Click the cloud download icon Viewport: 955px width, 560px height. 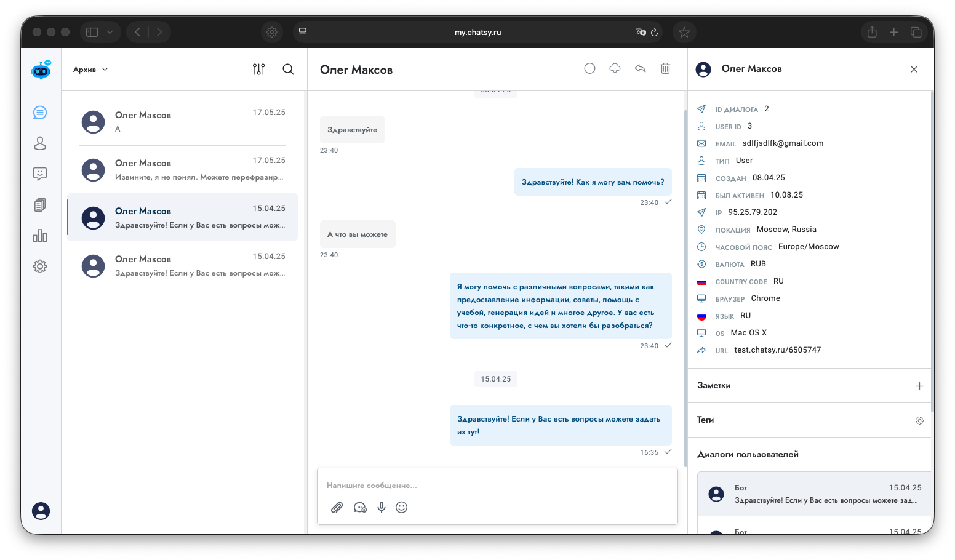click(615, 68)
